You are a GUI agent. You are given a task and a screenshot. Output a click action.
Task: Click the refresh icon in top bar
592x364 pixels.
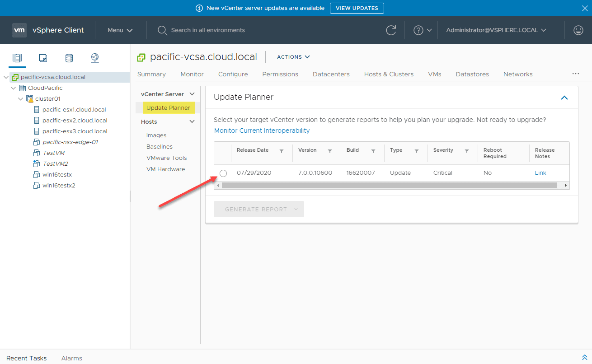391,30
